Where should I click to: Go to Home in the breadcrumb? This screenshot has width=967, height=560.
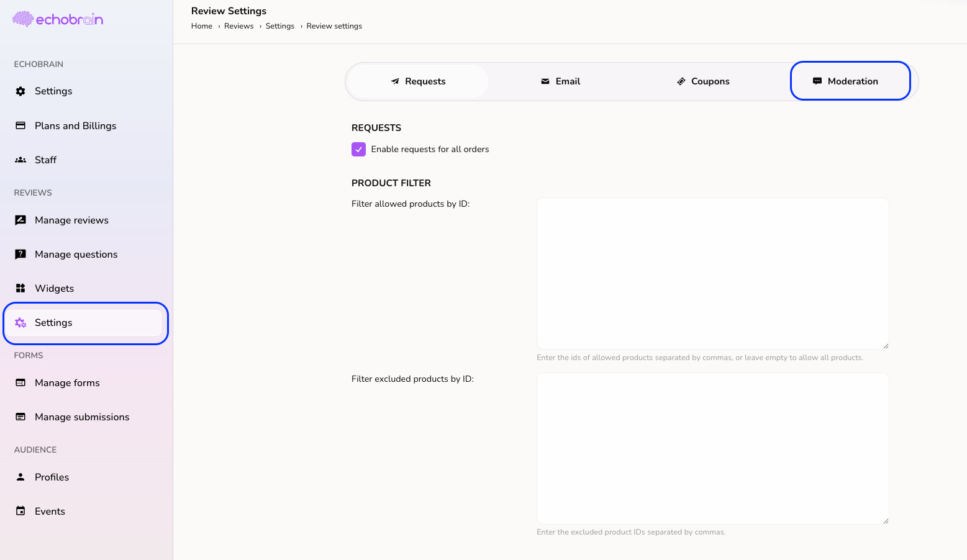[x=202, y=26]
